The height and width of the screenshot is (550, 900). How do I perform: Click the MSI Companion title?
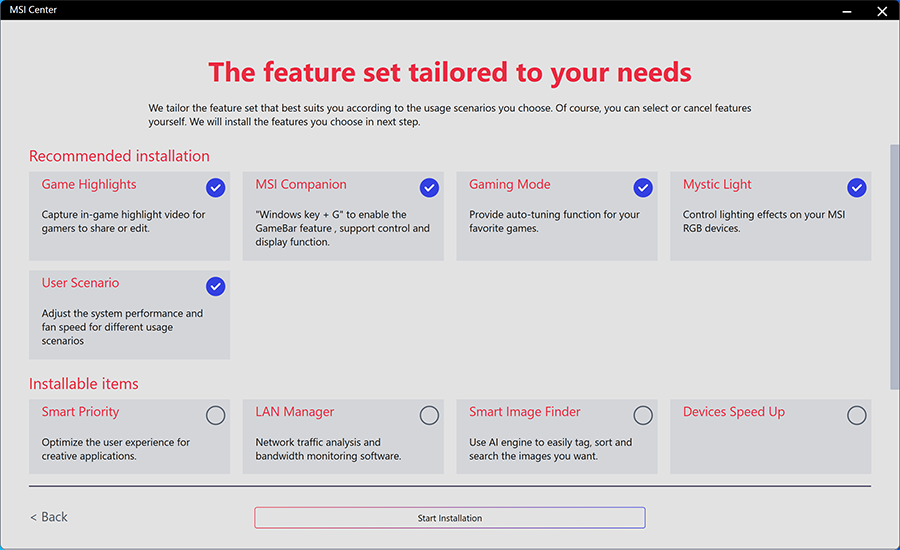pos(301,184)
